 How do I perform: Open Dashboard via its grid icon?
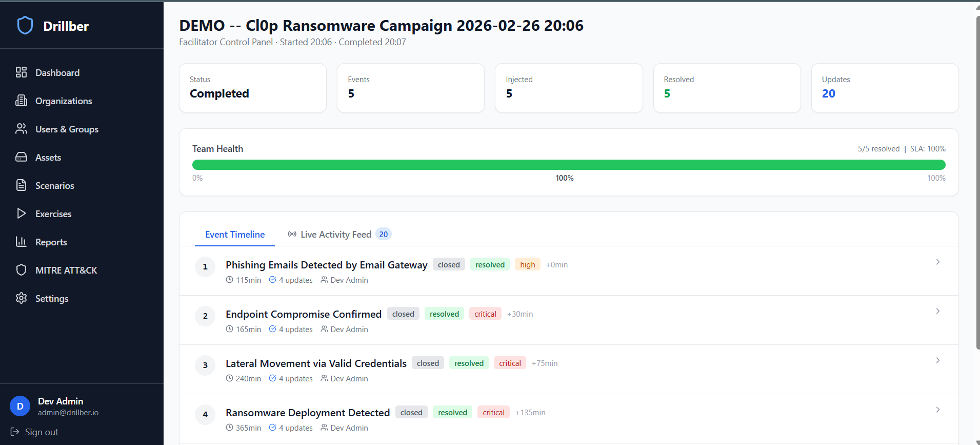click(x=21, y=72)
